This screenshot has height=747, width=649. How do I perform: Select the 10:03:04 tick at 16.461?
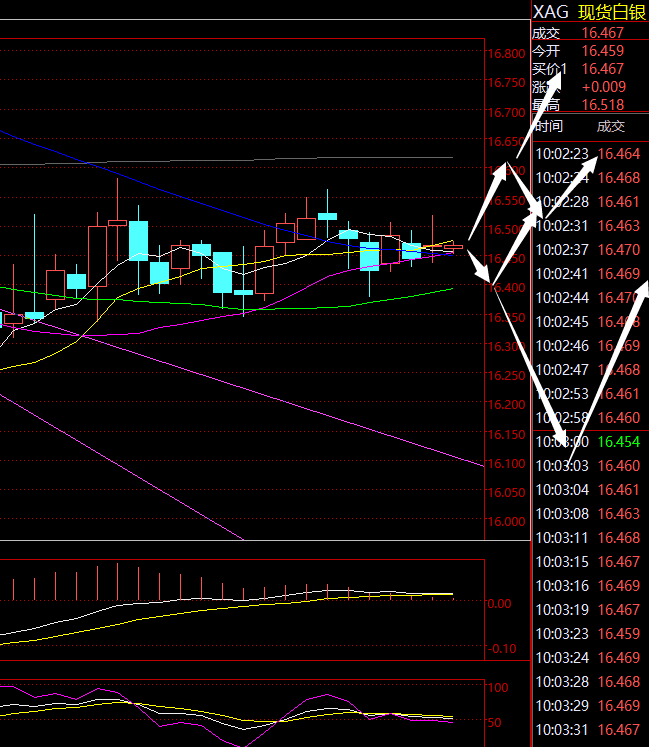point(590,490)
